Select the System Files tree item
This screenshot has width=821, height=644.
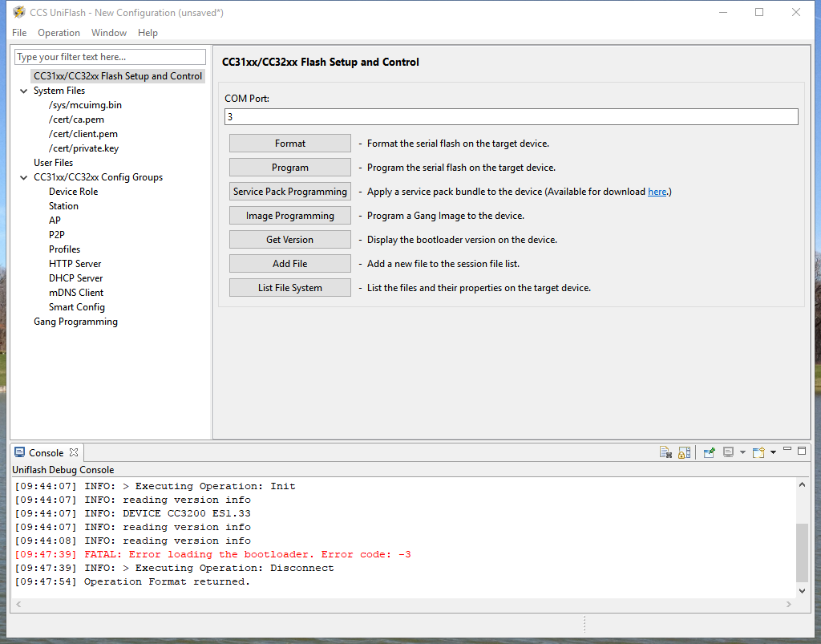[x=59, y=91]
